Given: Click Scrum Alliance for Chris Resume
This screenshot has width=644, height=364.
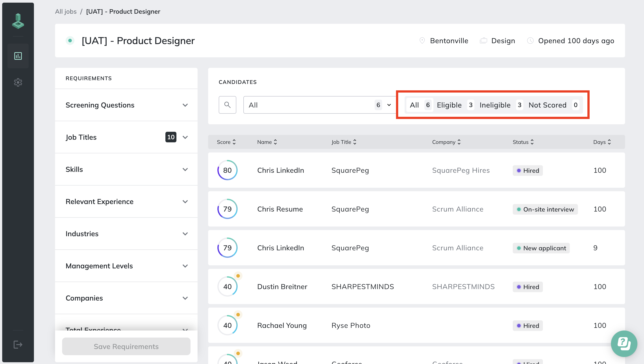Looking at the screenshot, I should pos(458,209).
